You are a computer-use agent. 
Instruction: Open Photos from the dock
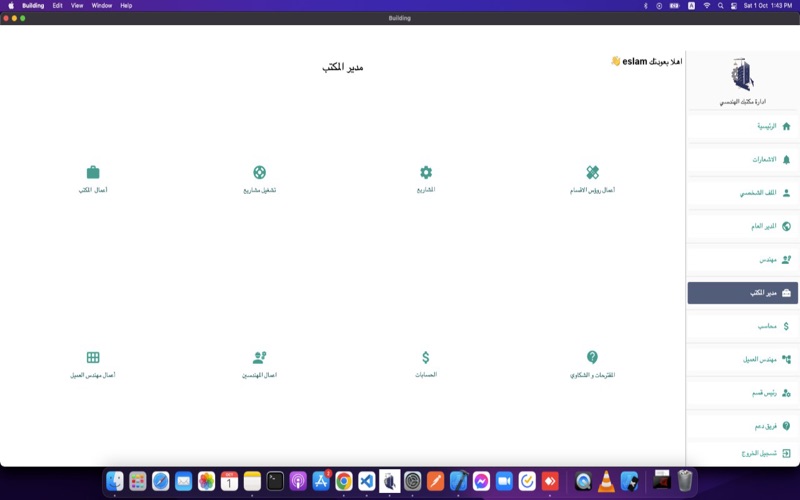point(207,481)
